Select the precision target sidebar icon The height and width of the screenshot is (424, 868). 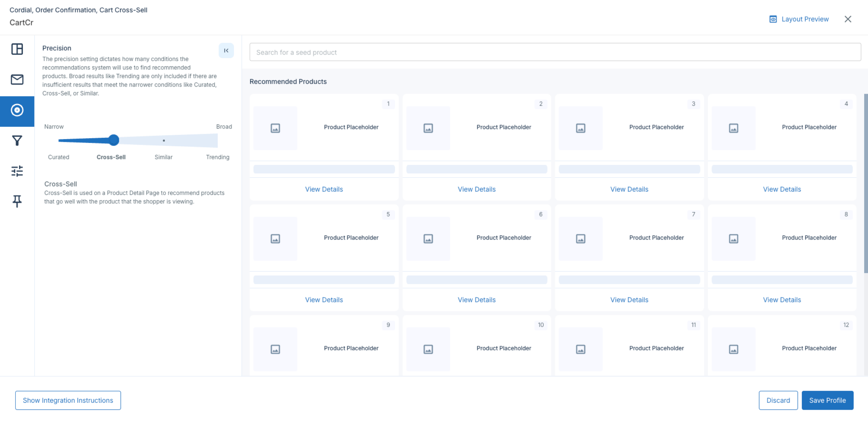(17, 111)
